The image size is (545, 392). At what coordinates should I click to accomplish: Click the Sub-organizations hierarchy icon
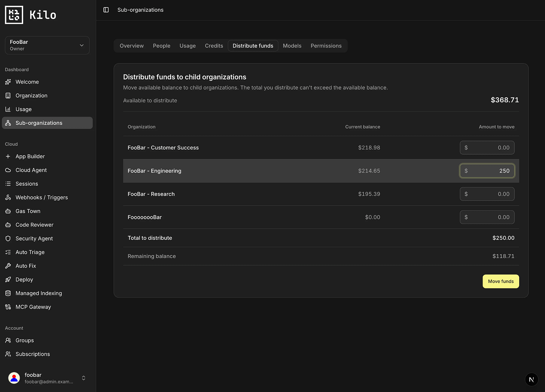coord(8,123)
